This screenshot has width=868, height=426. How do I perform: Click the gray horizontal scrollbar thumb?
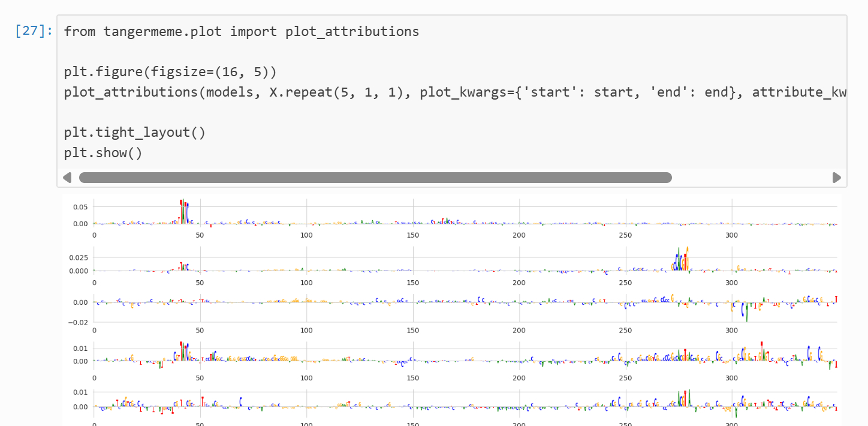(375, 178)
